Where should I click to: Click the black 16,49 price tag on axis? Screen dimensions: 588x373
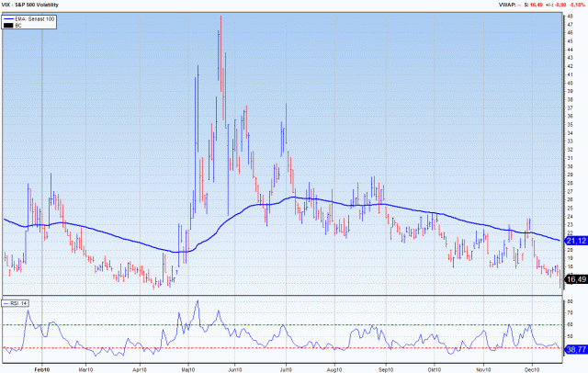[x=576, y=278]
